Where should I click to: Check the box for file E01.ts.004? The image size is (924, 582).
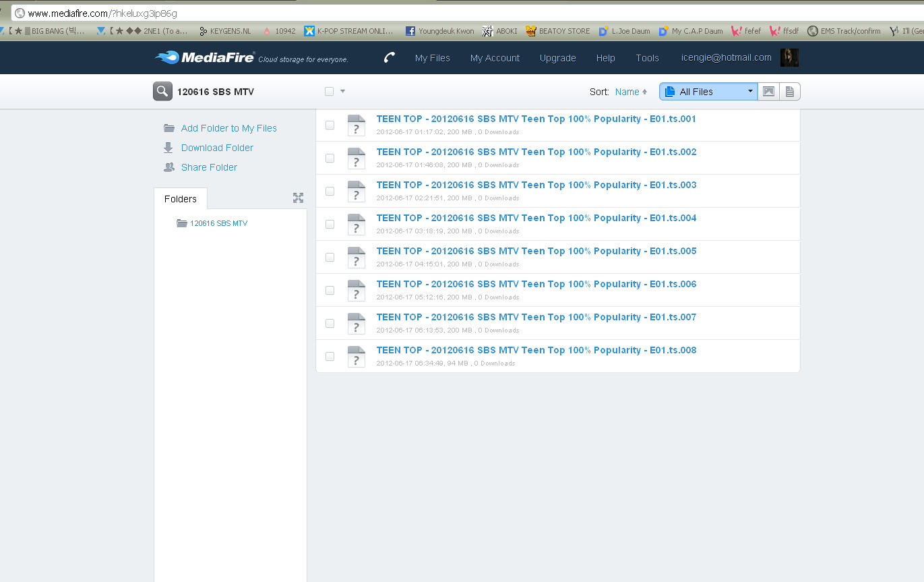click(330, 224)
